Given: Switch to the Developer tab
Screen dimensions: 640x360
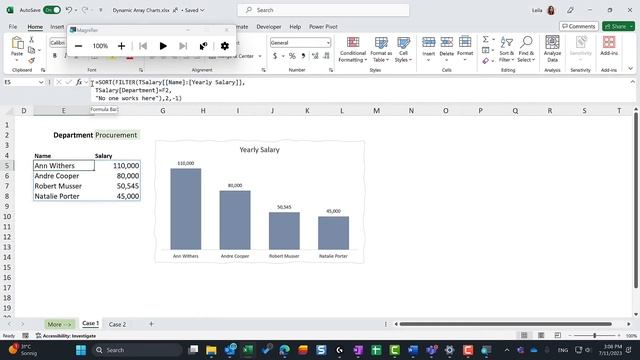Looking at the screenshot, I should (x=269, y=27).
